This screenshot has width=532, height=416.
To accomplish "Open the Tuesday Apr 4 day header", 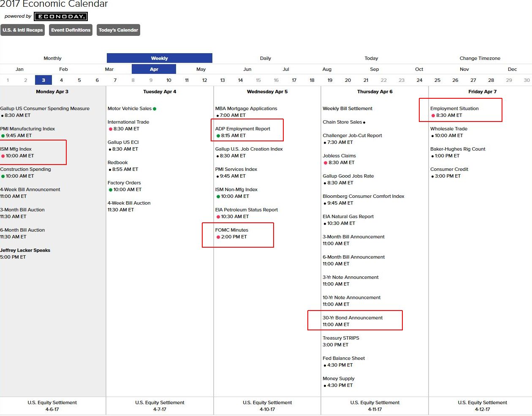I will [160, 92].
